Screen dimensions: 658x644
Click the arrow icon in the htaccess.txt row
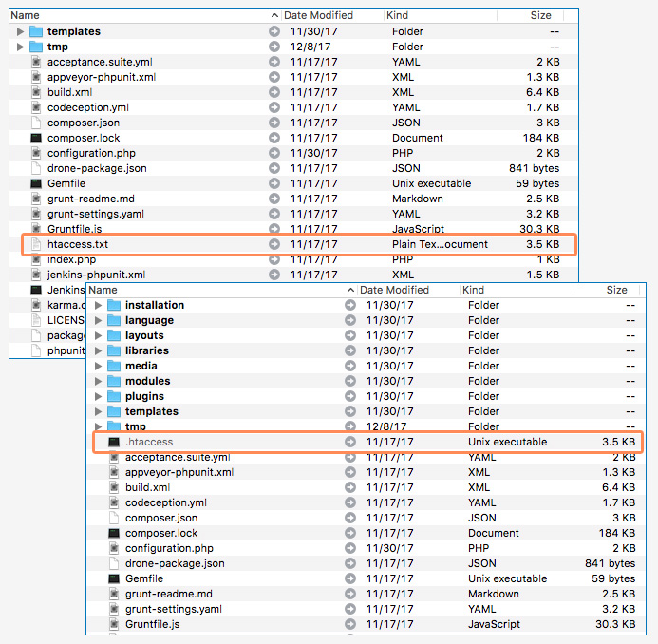point(274,244)
